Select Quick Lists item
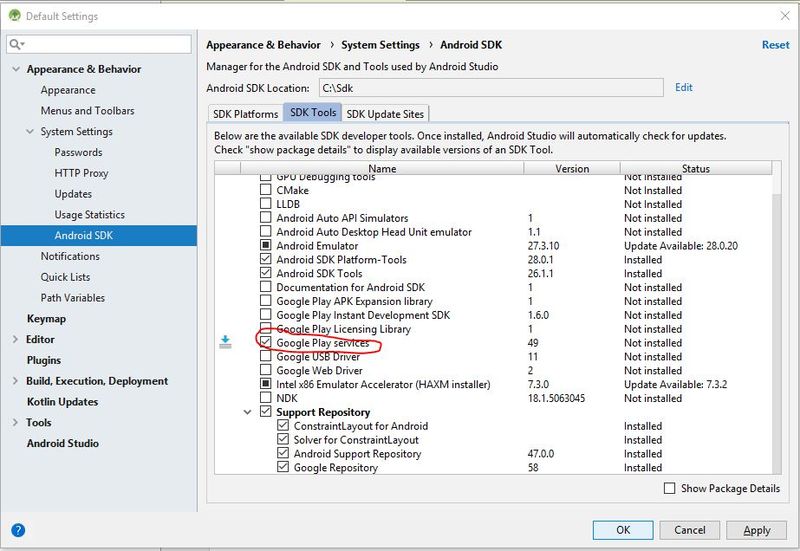 point(65,277)
